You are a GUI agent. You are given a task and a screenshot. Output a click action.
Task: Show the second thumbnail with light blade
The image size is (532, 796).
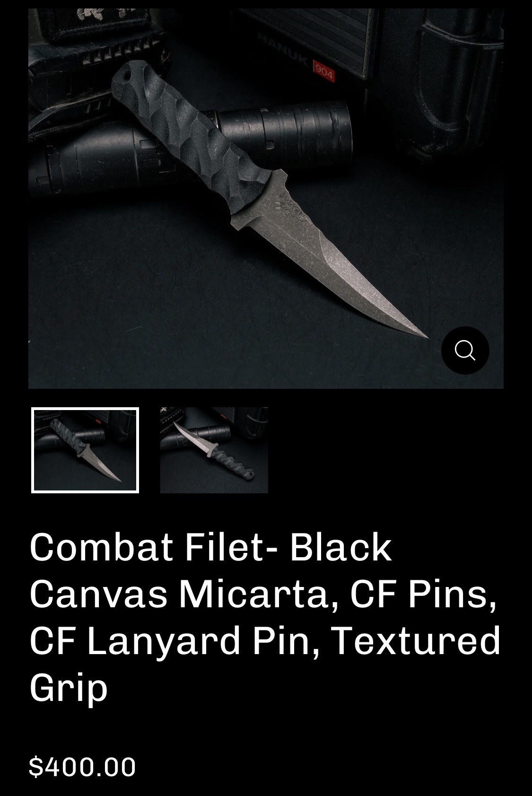click(214, 450)
